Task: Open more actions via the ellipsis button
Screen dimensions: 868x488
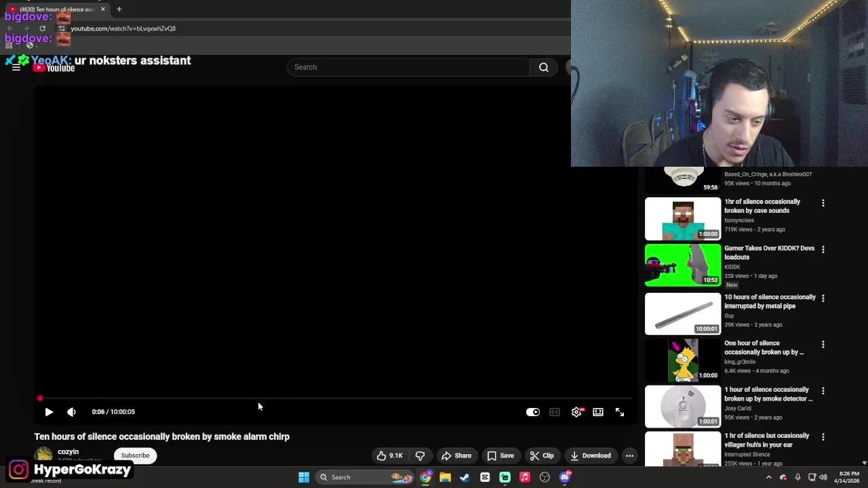Action: pyautogui.click(x=629, y=455)
